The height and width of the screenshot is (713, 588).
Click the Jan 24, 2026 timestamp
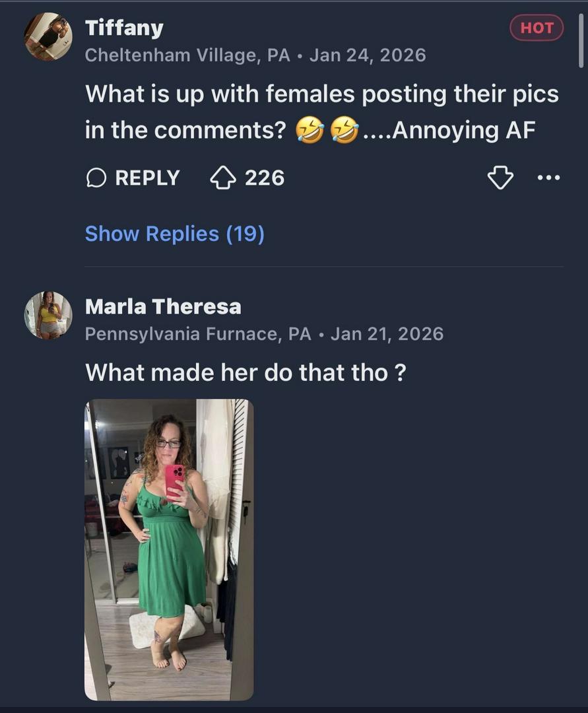tap(368, 55)
